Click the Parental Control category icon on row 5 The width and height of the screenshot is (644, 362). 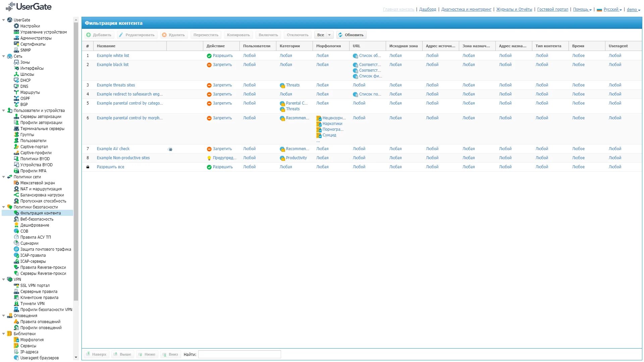tap(282, 103)
